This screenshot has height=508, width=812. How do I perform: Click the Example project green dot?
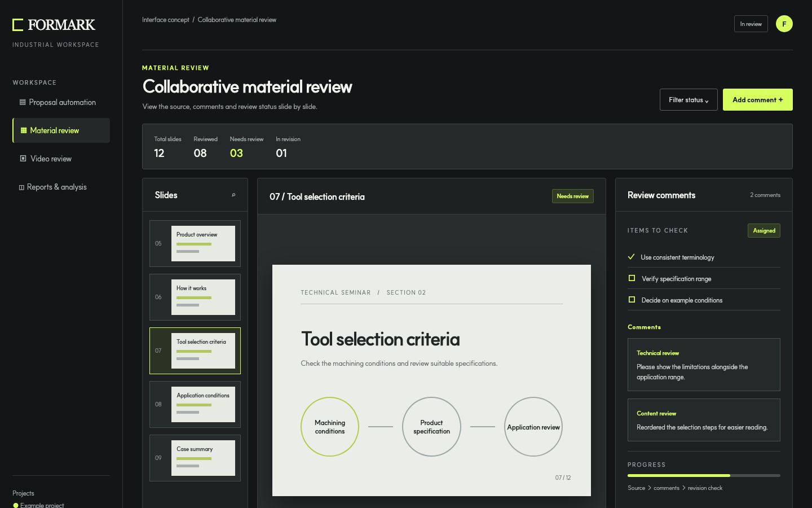coord(16,505)
